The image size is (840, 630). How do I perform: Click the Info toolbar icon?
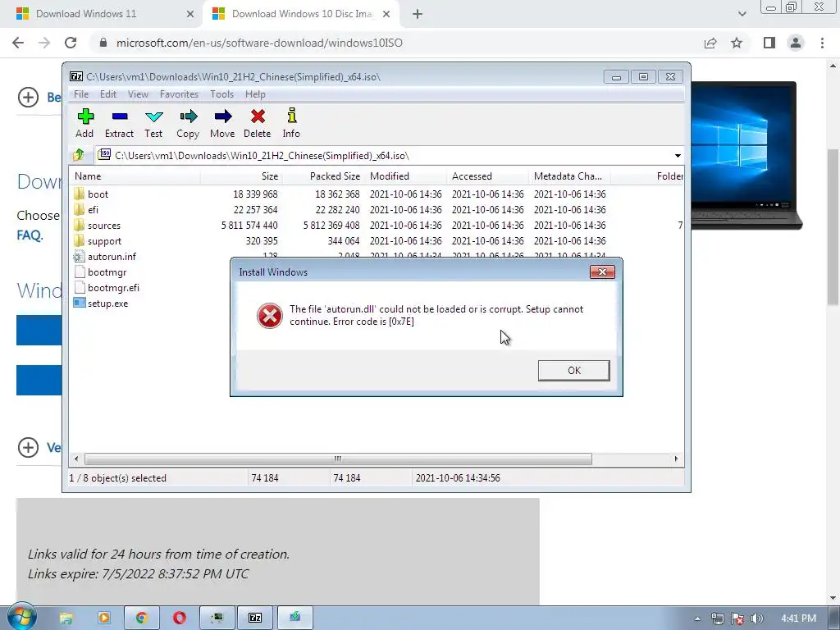[x=291, y=123]
